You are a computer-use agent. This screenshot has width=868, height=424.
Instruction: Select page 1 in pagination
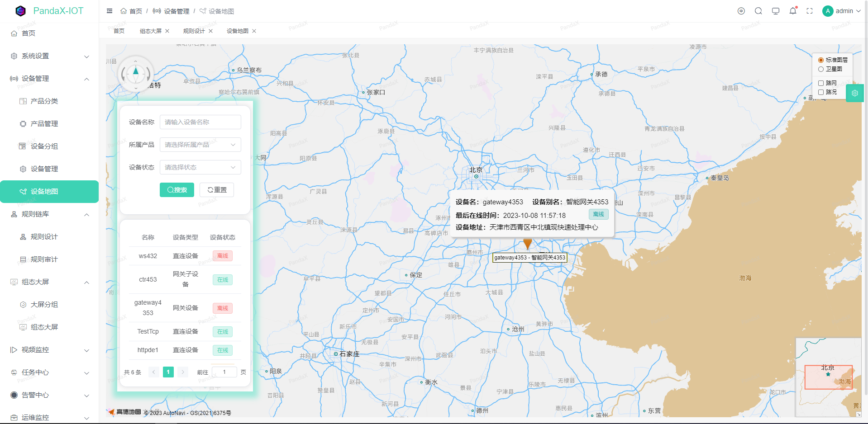[x=168, y=372]
